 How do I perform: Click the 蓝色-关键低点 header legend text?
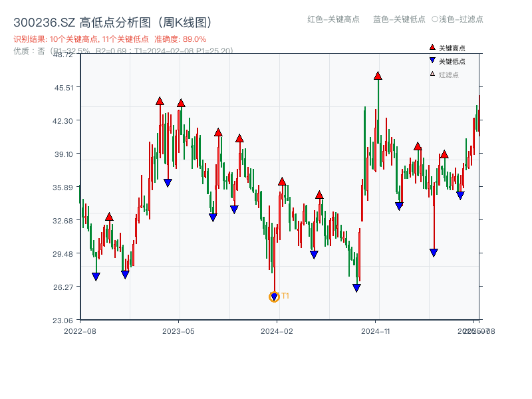pyautogui.click(x=399, y=19)
